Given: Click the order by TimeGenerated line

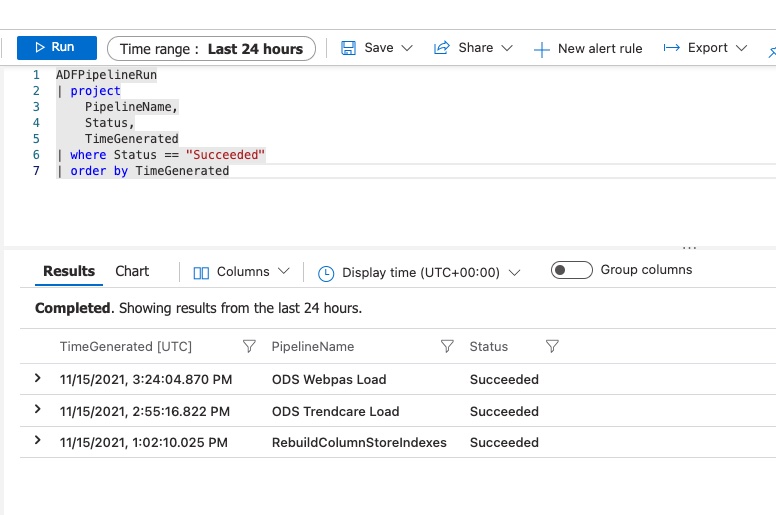Looking at the screenshot, I should (x=143, y=171).
